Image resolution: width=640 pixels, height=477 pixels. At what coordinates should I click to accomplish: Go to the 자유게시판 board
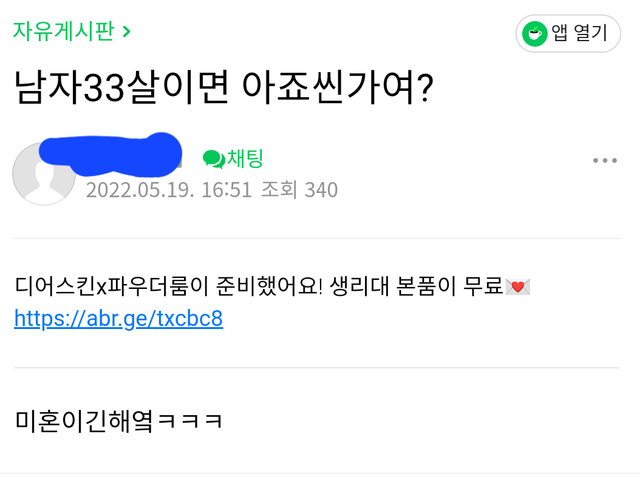(x=63, y=30)
